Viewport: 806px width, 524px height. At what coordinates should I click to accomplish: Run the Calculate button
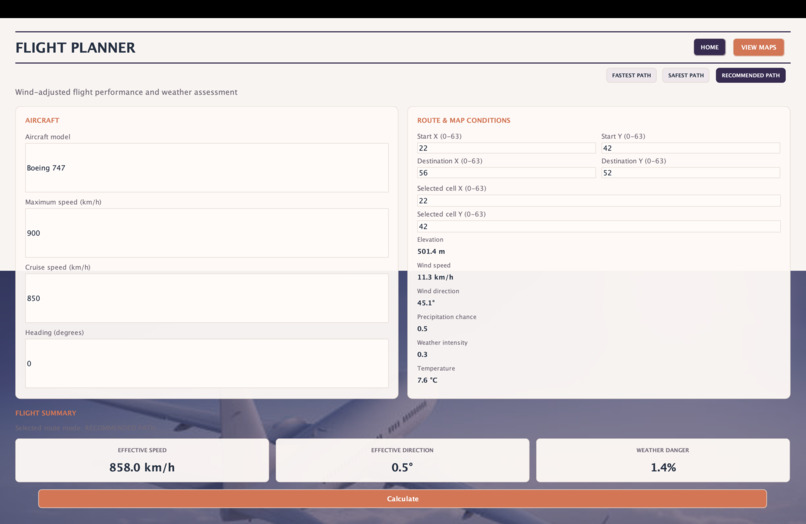(x=402, y=499)
